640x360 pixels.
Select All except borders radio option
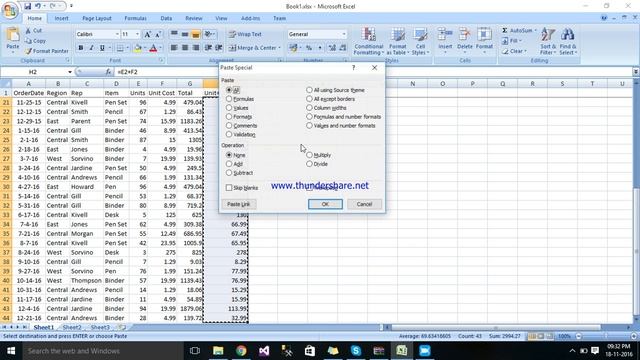pos(309,99)
